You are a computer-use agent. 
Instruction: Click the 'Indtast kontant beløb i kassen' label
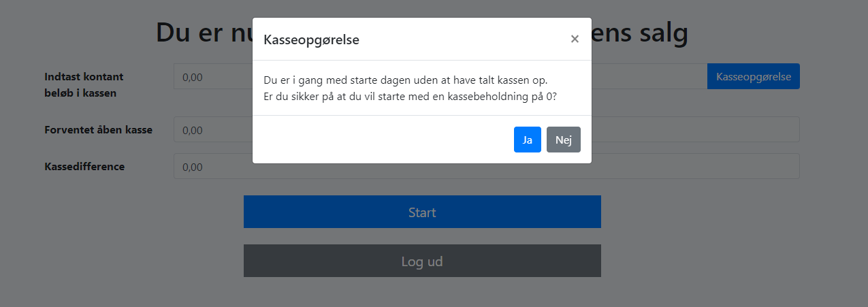pyautogui.click(x=84, y=84)
